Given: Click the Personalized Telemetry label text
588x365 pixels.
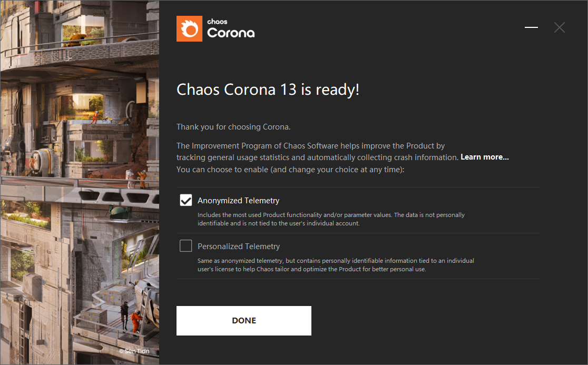Looking at the screenshot, I should (239, 246).
